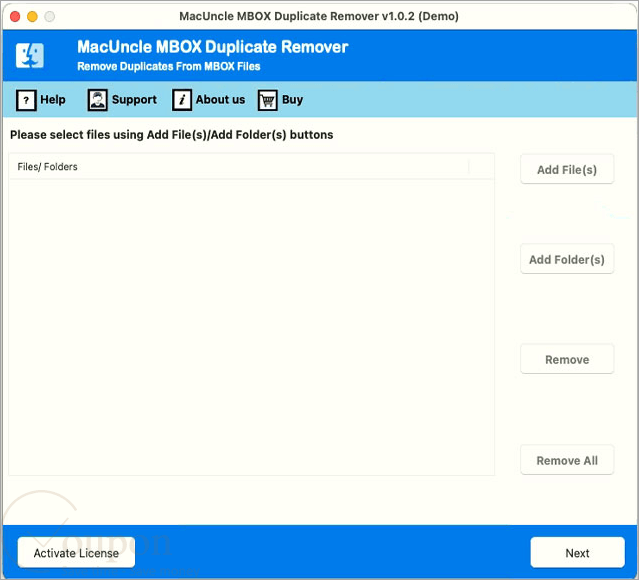Open the Help menu label
The width and height of the screenshot is (639, 580).
click(x=53, y=99)
